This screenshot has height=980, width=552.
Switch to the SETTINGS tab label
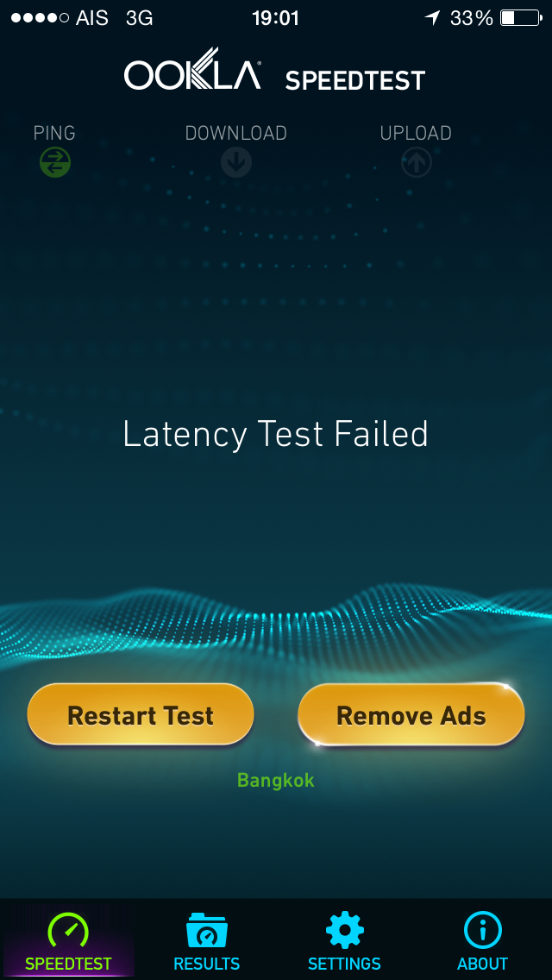click(344, 963)
